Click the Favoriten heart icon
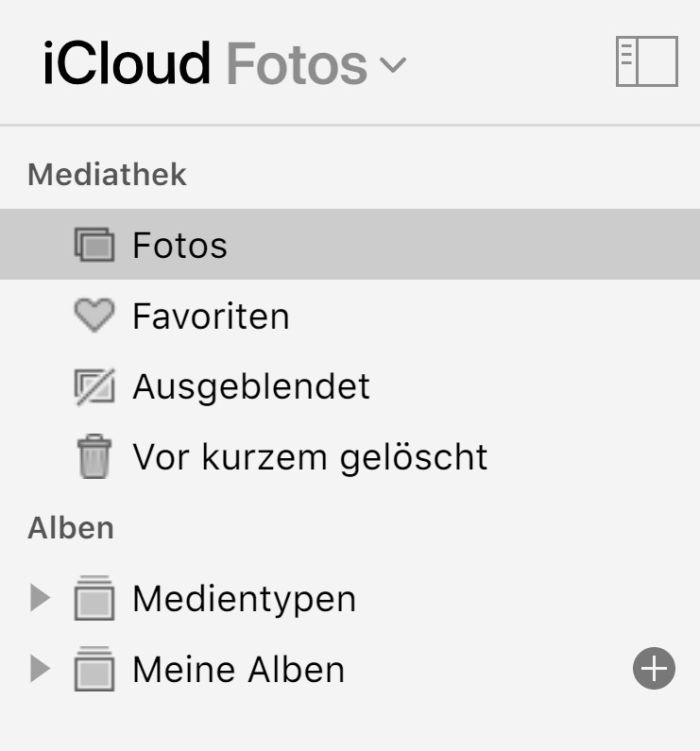 point(94,316)
